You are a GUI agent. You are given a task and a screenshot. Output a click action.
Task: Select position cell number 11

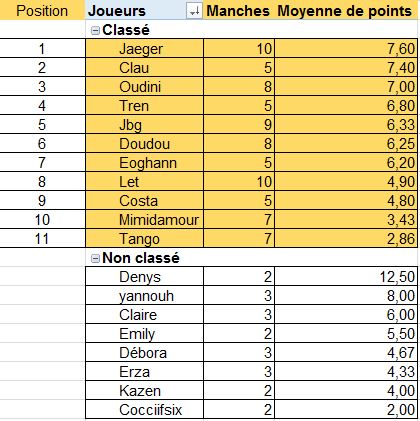[42, 239]
